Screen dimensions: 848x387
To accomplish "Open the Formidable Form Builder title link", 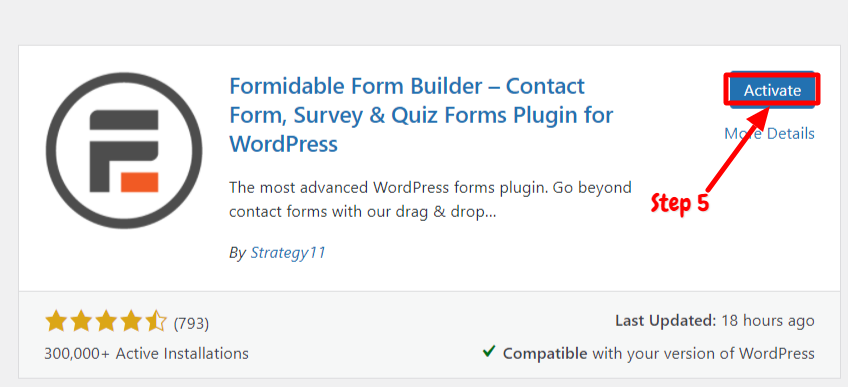I will pos(421,115).
